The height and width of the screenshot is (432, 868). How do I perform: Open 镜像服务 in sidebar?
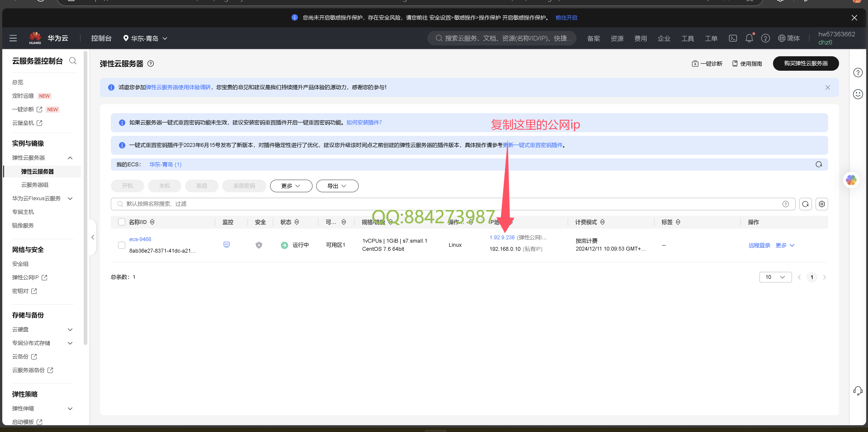coord(23,225)
